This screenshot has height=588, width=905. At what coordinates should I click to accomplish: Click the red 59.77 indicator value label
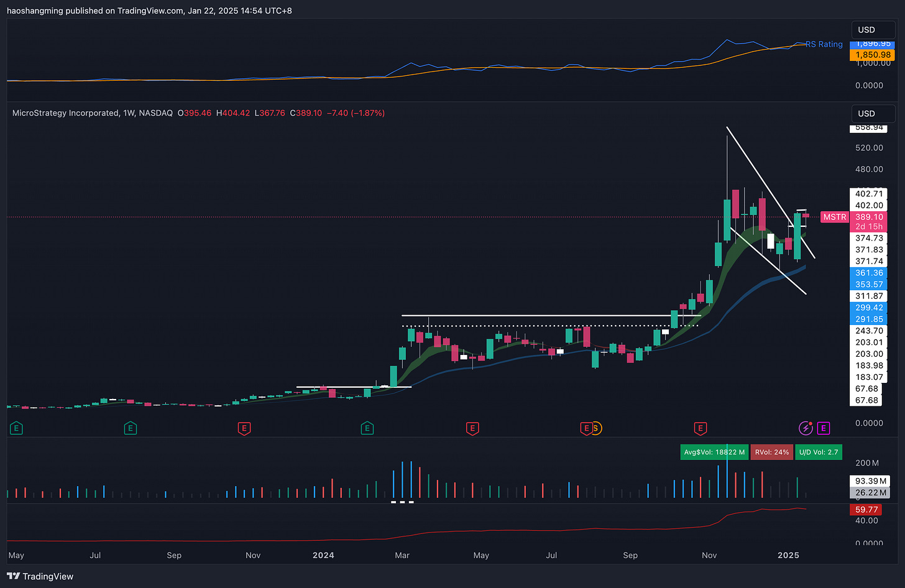coord(866,510)
